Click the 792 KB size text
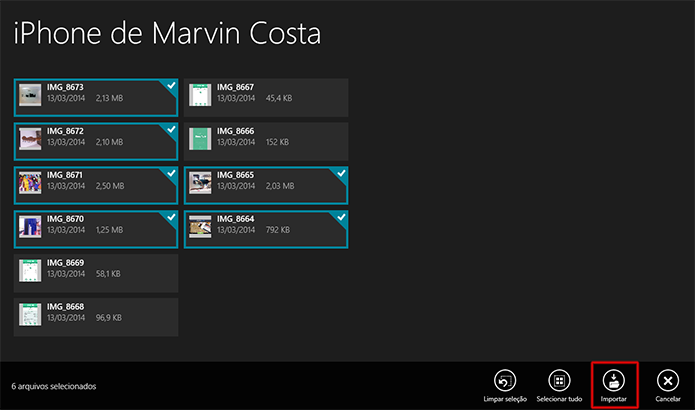 click(x=277, y=230)
